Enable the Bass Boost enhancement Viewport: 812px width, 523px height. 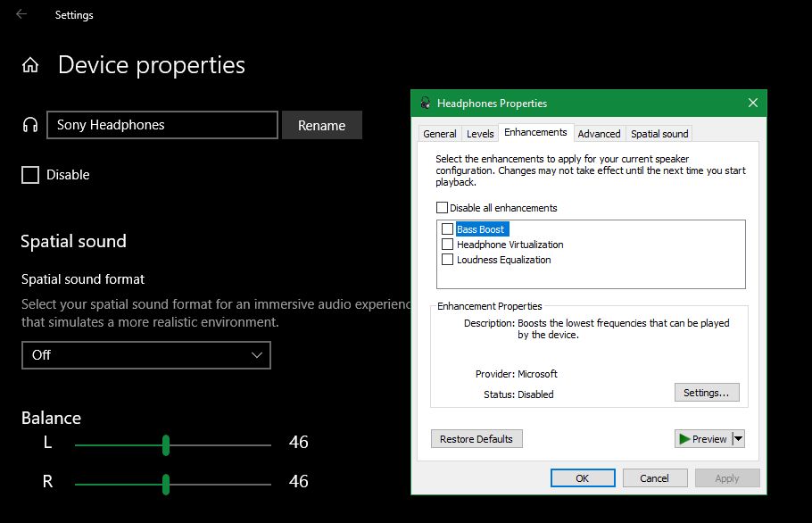click(x=447, y=228)
